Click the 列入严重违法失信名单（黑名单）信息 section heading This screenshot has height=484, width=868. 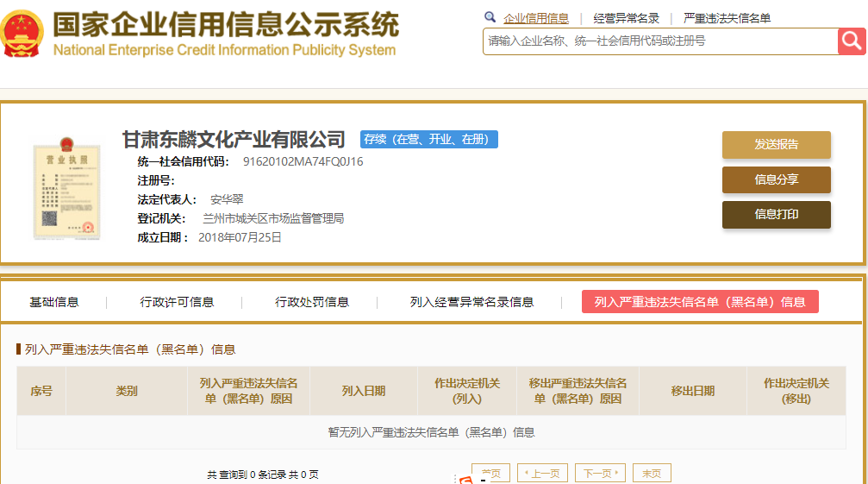pos(130,349)
